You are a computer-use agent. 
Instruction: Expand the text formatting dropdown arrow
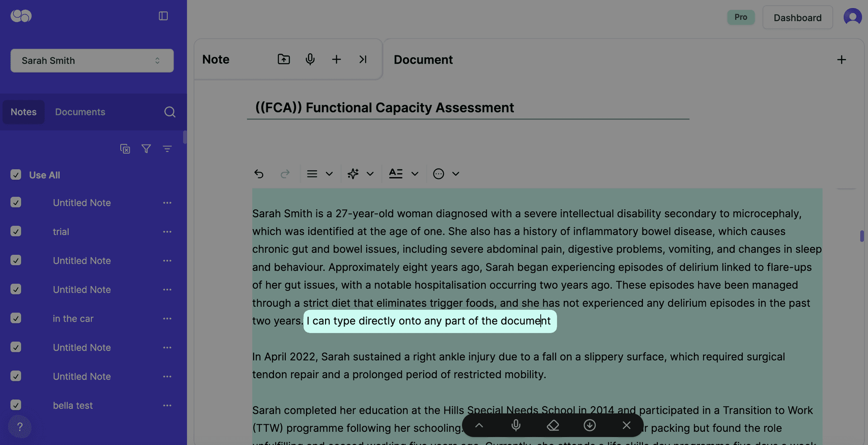(x=415, y=174)
